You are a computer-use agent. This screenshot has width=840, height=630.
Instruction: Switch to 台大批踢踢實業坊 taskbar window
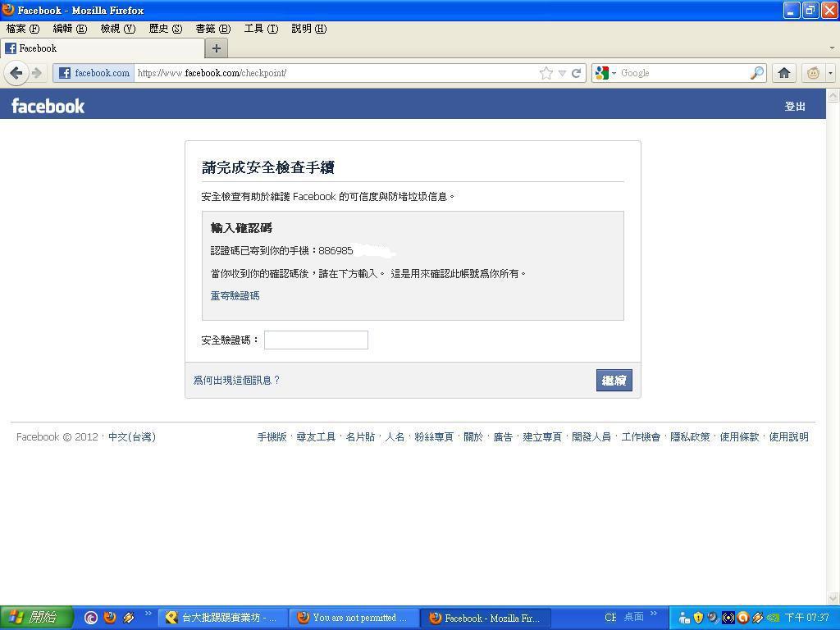(222, 618)
